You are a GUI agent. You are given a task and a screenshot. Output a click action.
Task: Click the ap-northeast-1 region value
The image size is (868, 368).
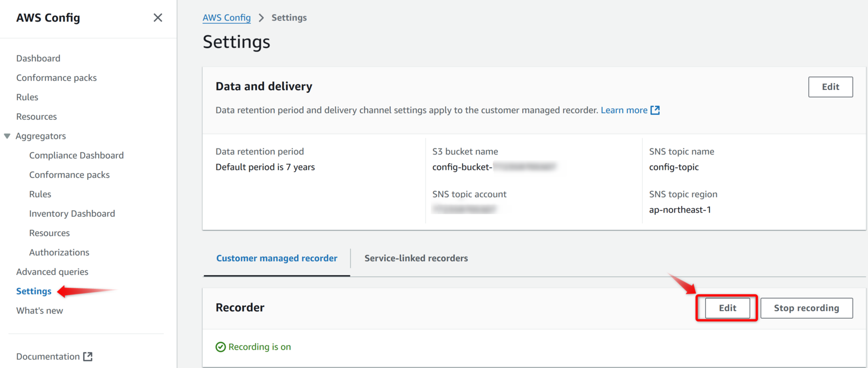pyautogui.click(x=680, y=210)
